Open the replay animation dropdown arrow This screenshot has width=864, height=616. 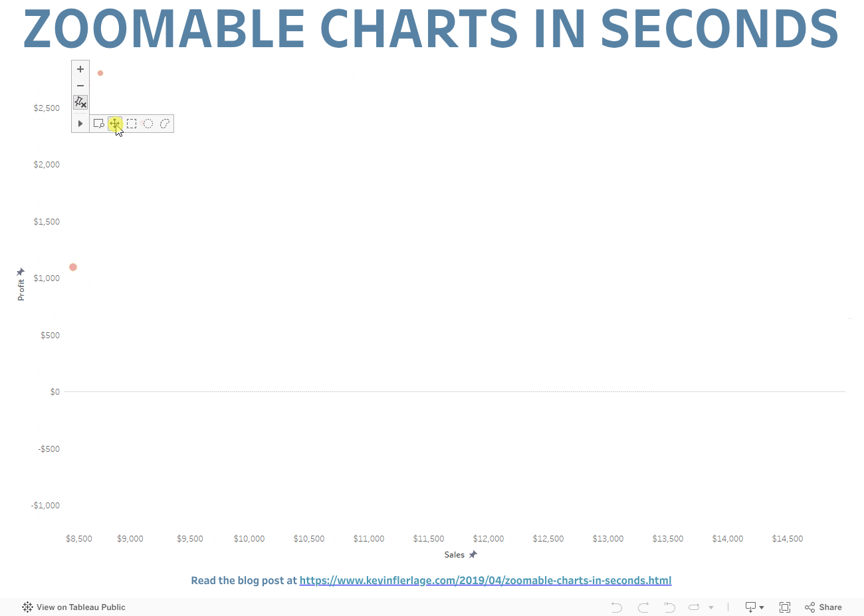coord(711,607)
